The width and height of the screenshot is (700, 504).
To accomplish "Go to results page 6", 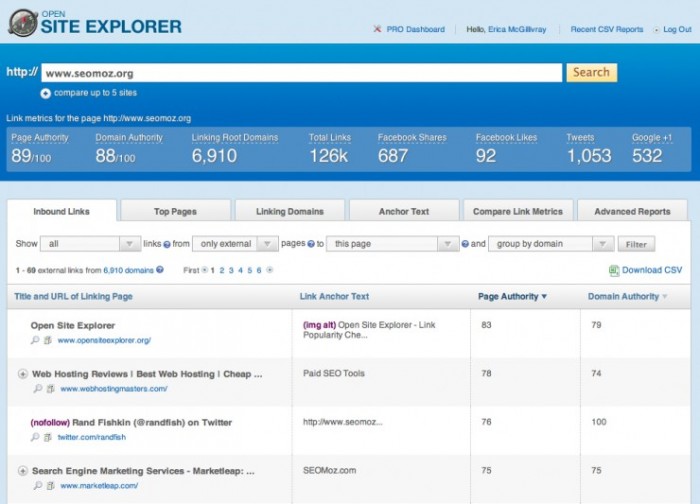I will pyautogui.click(x=259, y=270).
